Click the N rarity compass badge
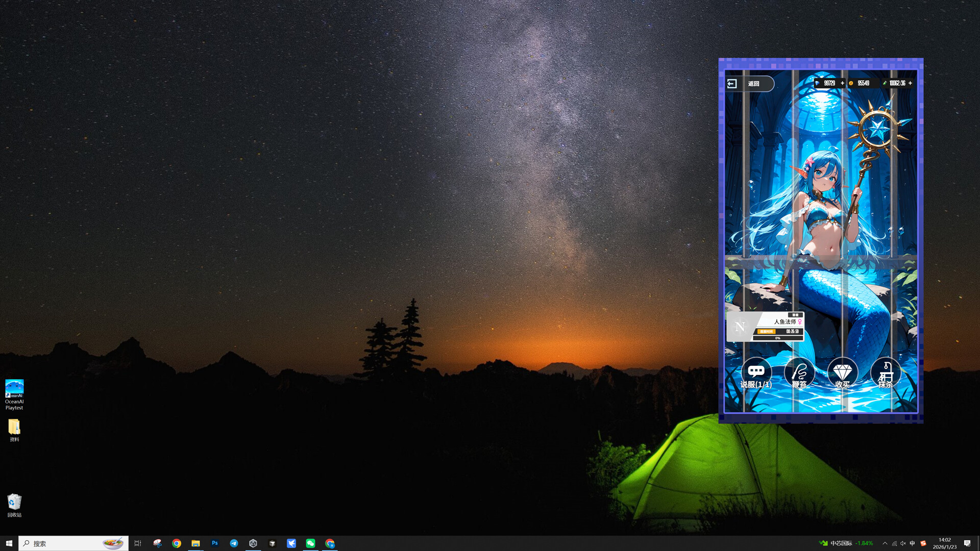This screenshot has width=980, height=551. coord(740,327)
